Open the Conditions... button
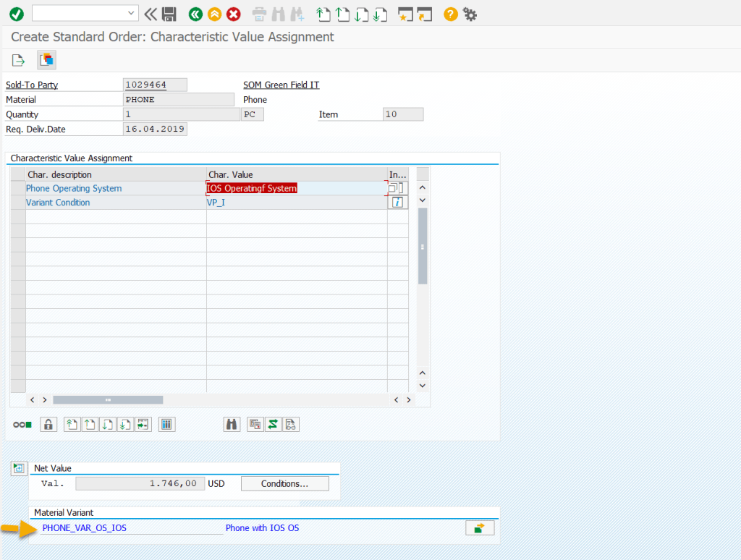741x560 pixels. point(284,483)
